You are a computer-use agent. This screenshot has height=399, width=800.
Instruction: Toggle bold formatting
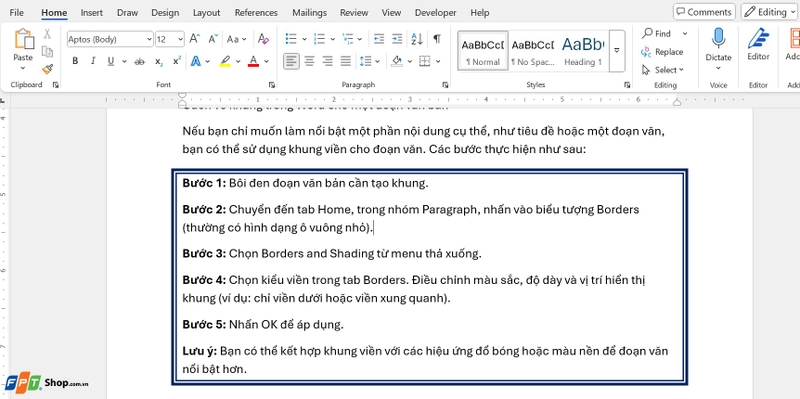75,62
